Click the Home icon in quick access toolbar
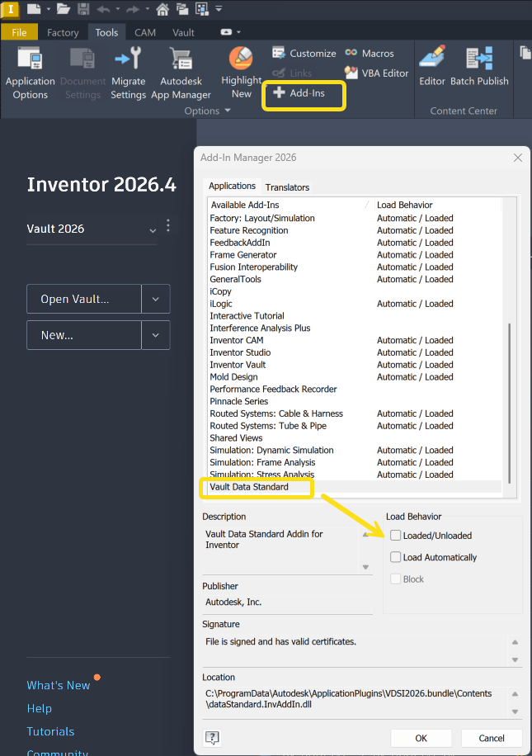This screenshot has height=756, width=532. [x=162, y=9]
